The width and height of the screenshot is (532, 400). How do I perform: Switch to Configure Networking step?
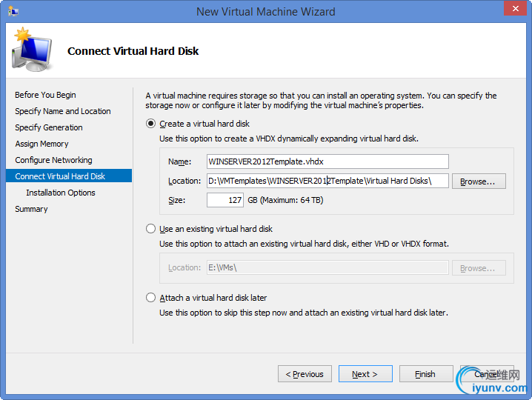point(53,160)
